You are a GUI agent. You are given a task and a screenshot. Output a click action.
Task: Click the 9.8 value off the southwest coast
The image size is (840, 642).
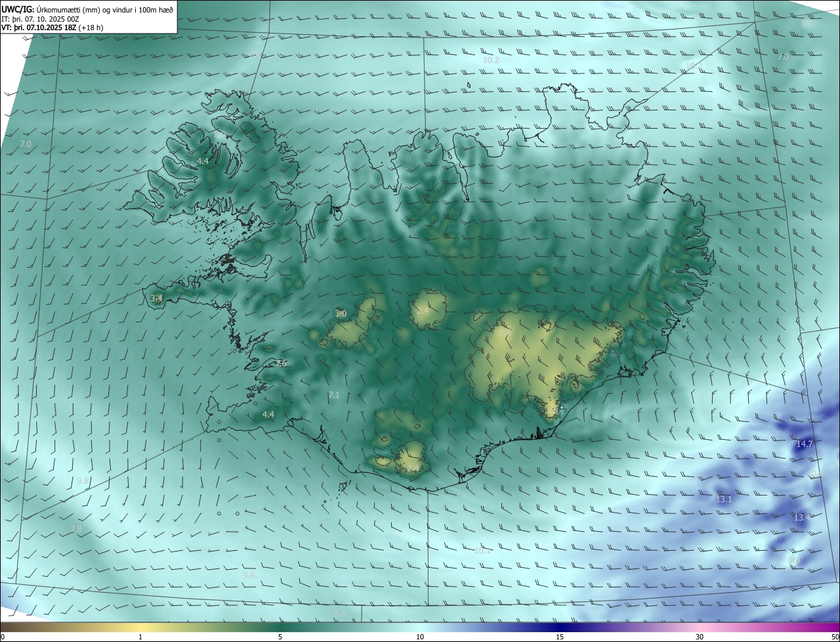click(x=83, y=481)
